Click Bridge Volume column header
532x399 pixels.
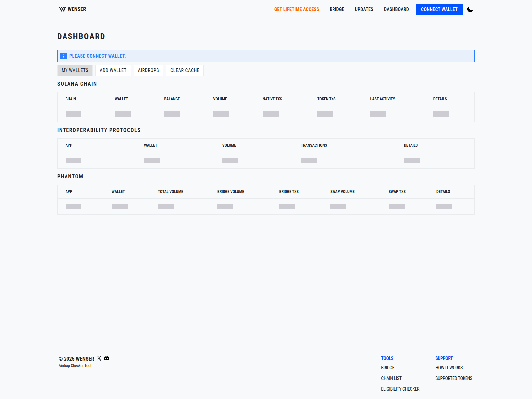point(231,192)
